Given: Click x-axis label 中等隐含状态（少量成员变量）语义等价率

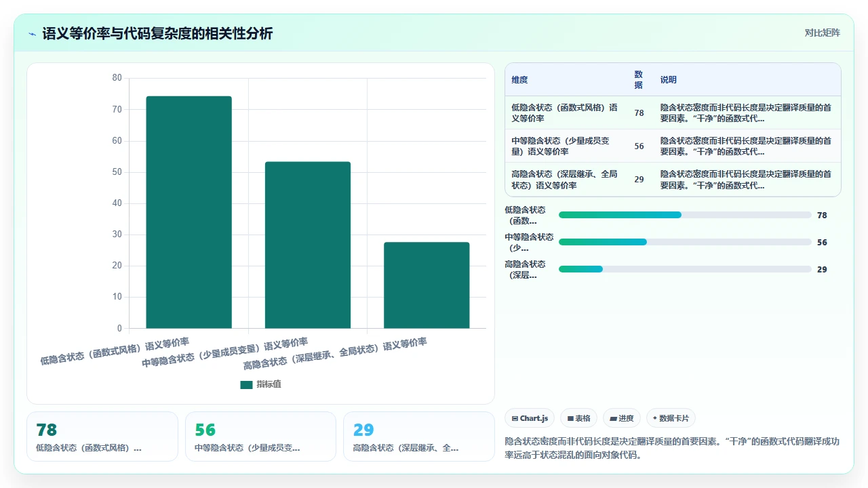Looking at the screenshot, I should click(x=224, y=352).
